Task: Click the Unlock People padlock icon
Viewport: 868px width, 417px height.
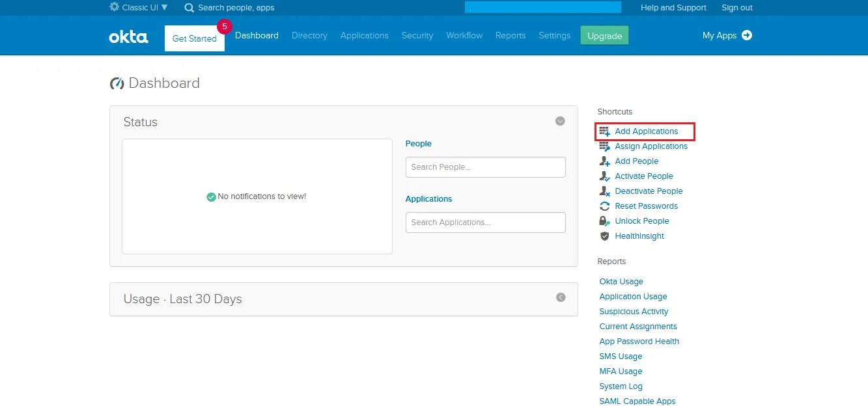Action: point(604,221)
